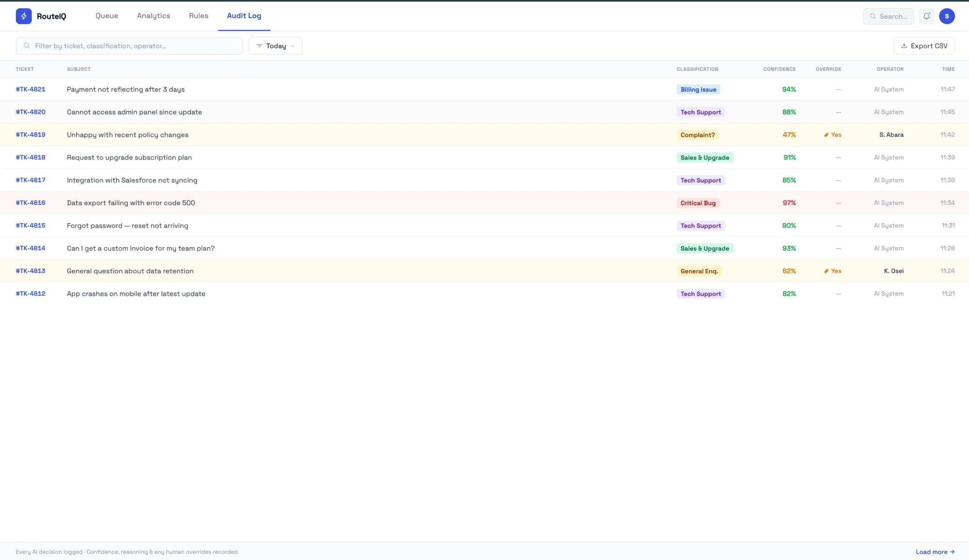Select subject "Unhappy with recent policy changes"
This screenshot has height=560, width=969.
point(127,135)
